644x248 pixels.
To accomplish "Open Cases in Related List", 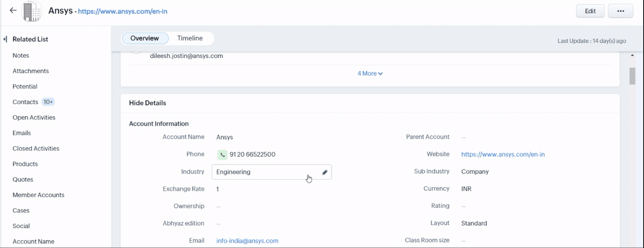I will pos(21,211).
